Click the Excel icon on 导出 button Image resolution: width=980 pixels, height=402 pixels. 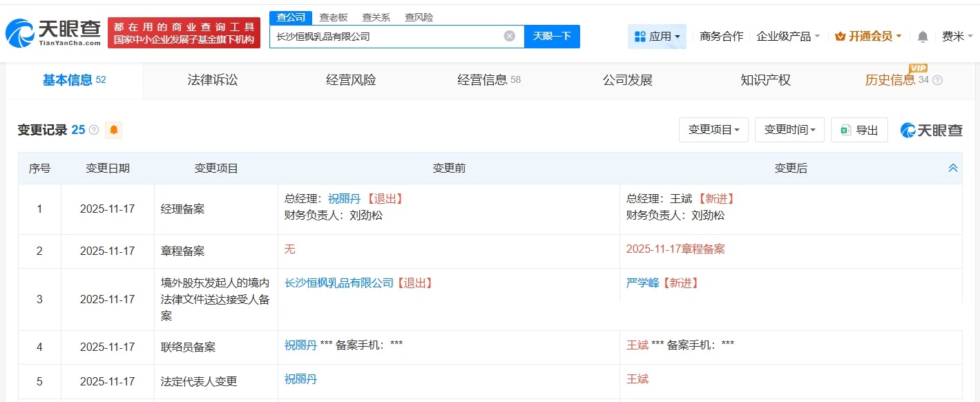847,130
